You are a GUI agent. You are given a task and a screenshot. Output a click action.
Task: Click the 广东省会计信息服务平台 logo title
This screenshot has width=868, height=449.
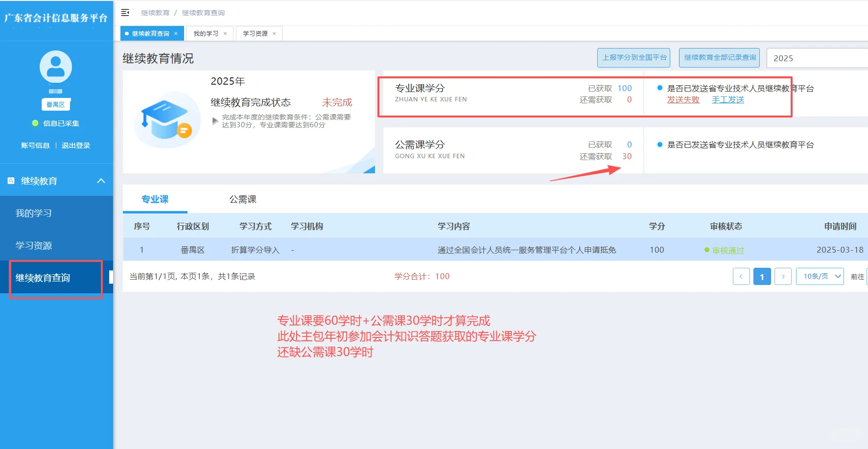(x=56, y=18)
